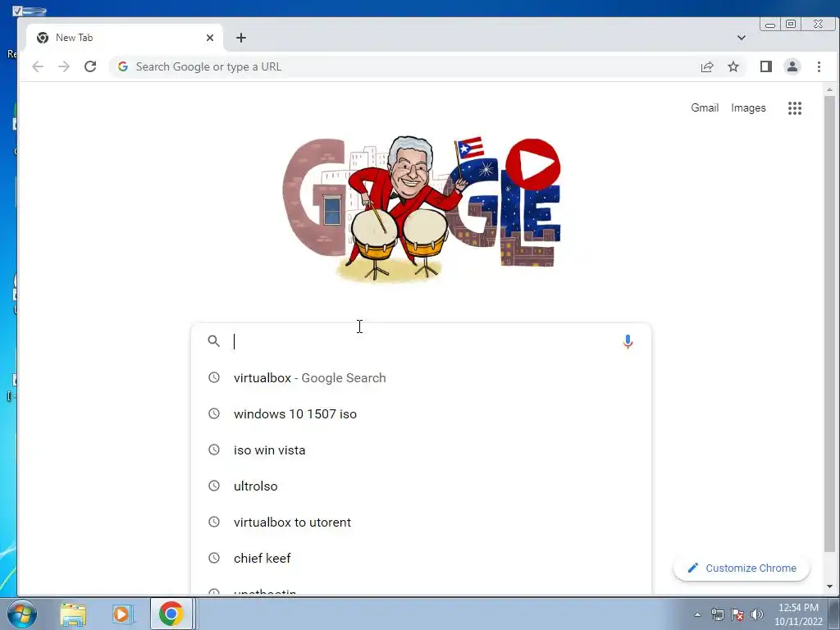Choose the 'virtualbox - Google Search' suggestion
Viewport: 840px width, 630px height.
pos(421,377)
